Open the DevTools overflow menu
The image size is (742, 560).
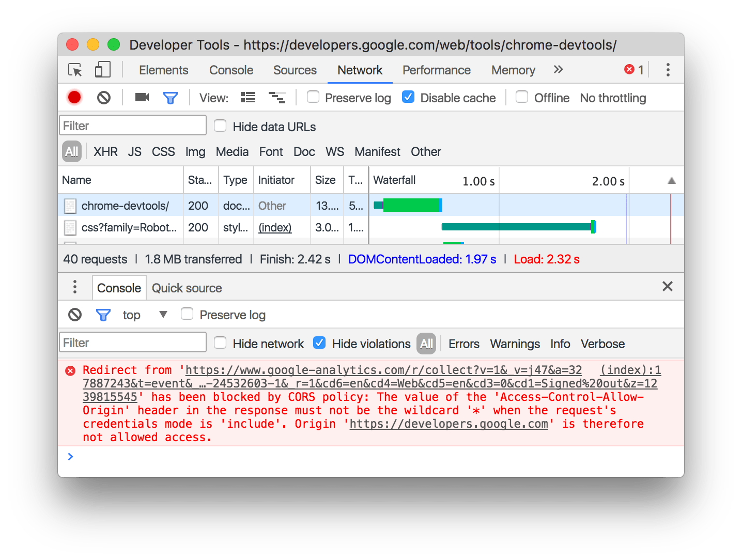pyautogui.click(x=668, y=69)
